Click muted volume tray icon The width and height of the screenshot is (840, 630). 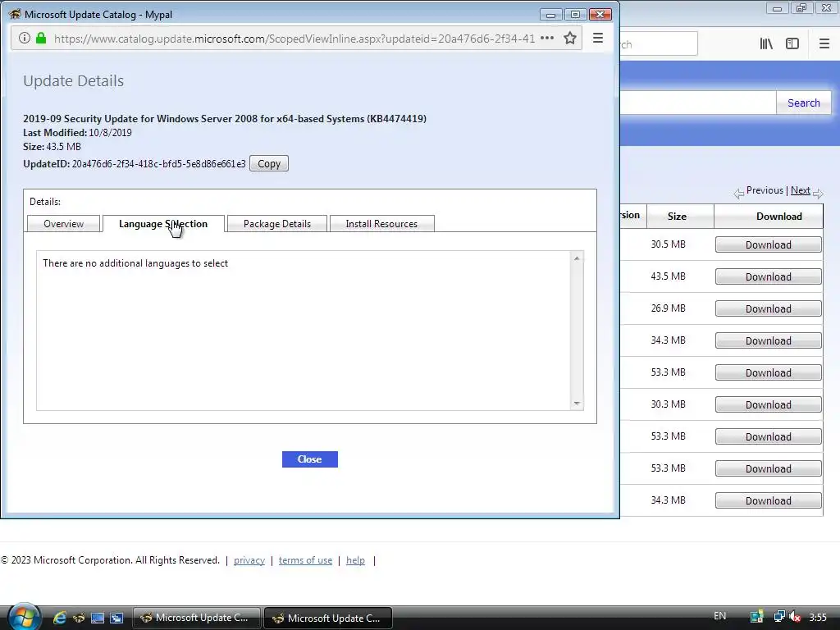[x=795, y=617]
